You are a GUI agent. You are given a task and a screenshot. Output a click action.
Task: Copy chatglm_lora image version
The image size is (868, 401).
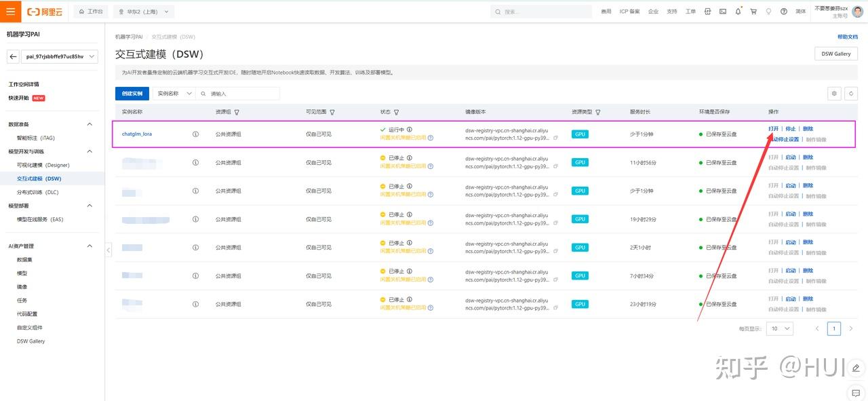[x=556, y=138]
